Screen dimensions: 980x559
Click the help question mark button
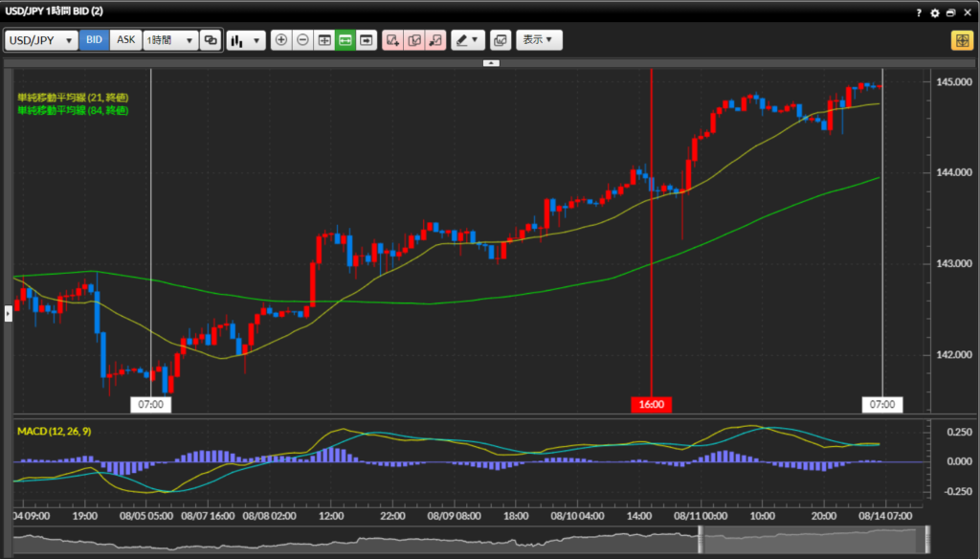(918, 12)
